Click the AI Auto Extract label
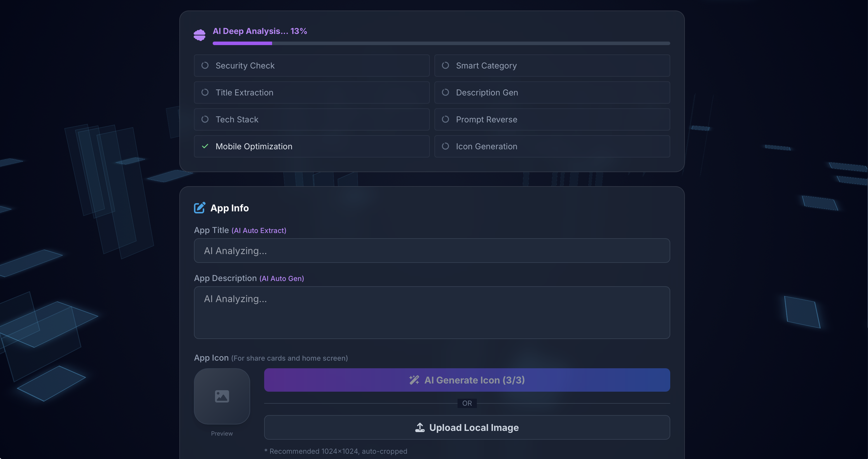This screenshot has width=868, height=459. (x=259, y=231)
